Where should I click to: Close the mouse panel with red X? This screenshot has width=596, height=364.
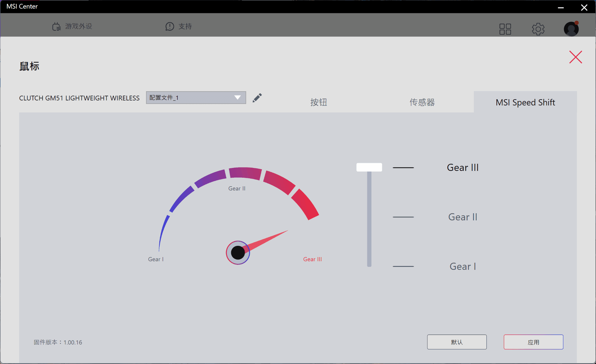tap(576, 57)
